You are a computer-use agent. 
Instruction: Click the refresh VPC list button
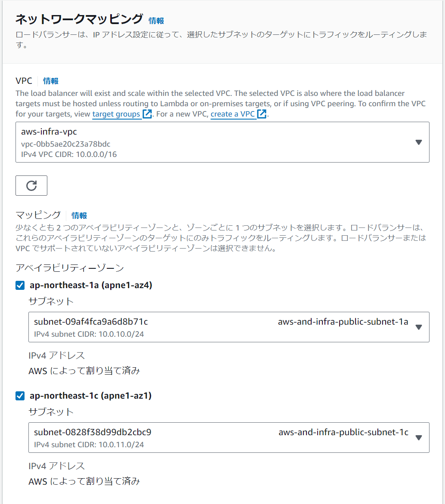coord(31,185)
